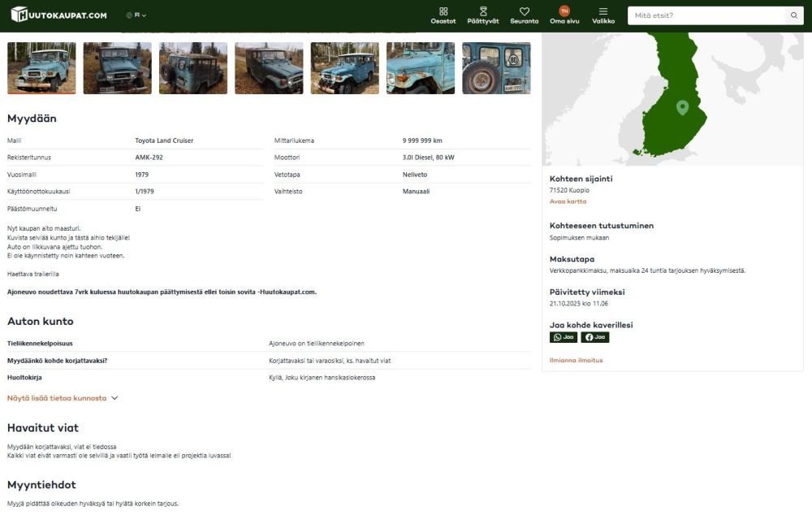This screenshot has width=812, height=515.
Task: Click the map location pin marker
Action: click(x=682, y=107)
